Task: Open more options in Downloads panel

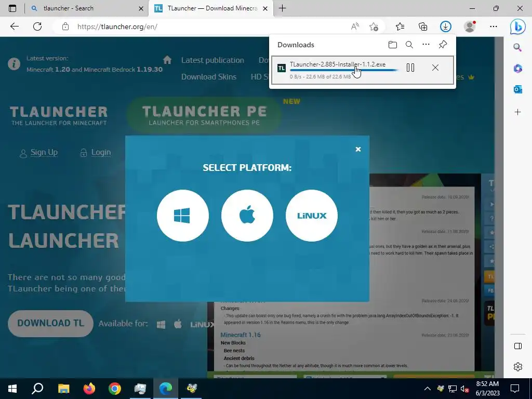Action: [x=426, y=45]
